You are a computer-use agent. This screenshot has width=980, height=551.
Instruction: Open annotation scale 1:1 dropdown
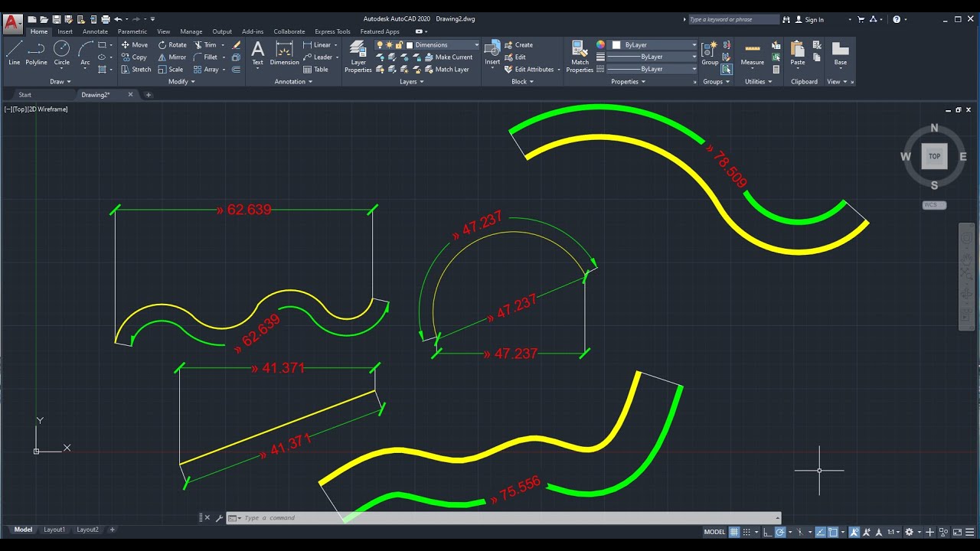tap(893, 532)
